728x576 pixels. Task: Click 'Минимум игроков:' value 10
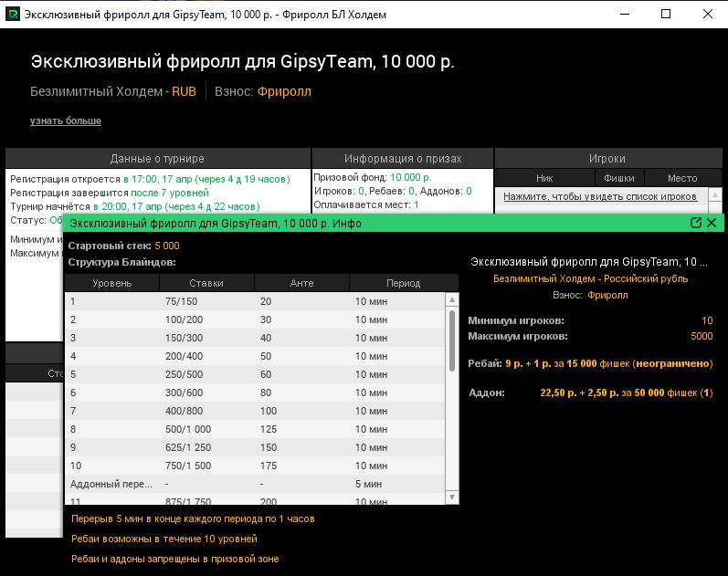[x=707, y=320]
